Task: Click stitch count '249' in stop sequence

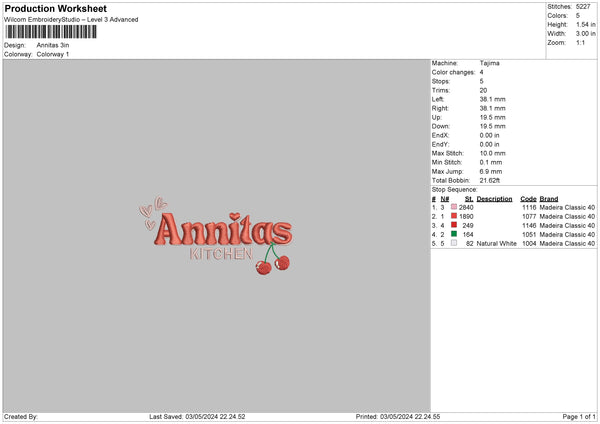Action: 468,225
